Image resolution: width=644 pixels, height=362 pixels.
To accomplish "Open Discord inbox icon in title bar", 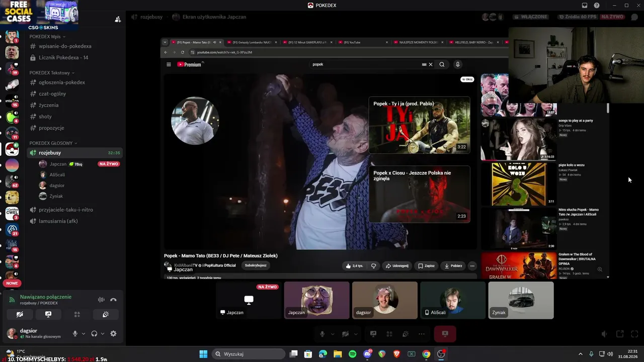I will 585,6.
